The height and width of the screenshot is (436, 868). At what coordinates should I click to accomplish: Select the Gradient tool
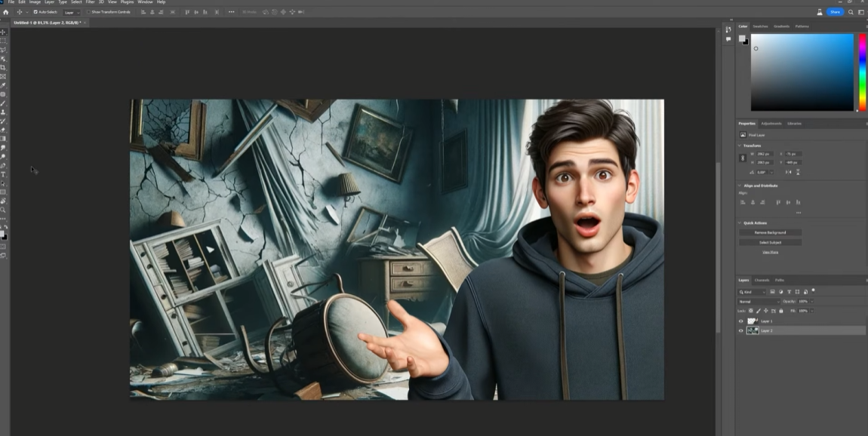tap(3, 138)
